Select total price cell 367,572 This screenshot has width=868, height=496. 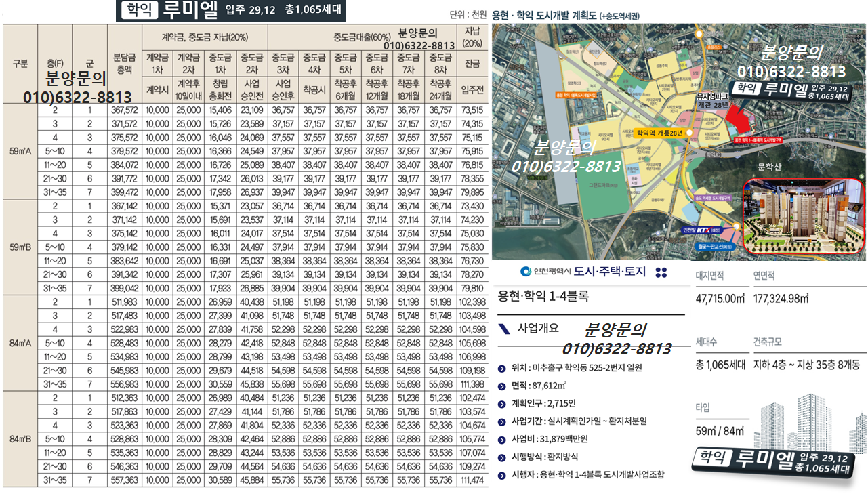point(125,110)
